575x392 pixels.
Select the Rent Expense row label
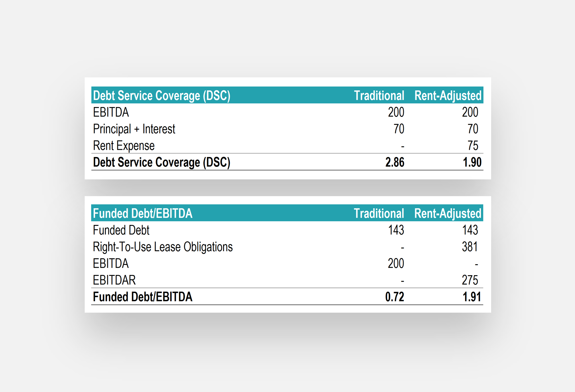[x=124, y=146]
